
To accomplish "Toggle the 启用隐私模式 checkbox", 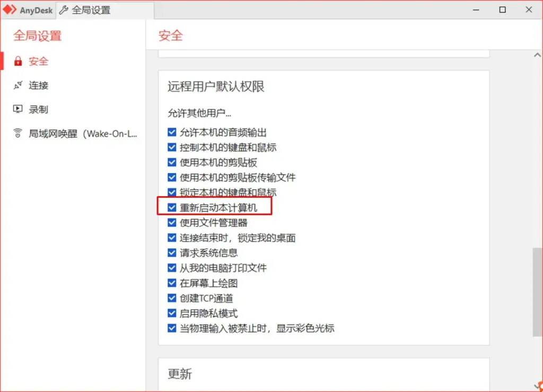I will pos(172,313).
